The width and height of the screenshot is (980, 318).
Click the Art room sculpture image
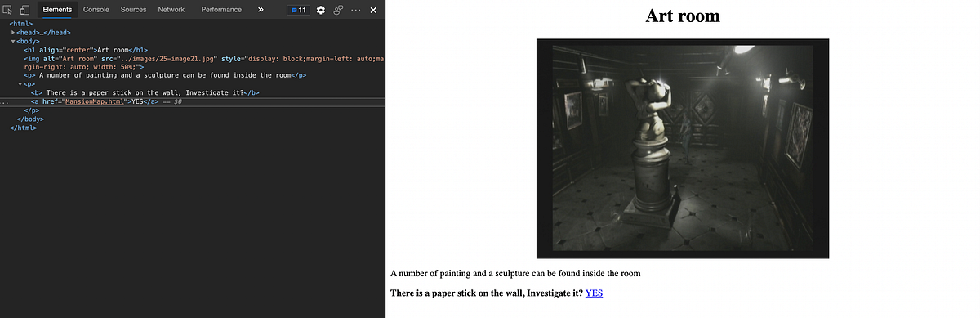(683, 149)
